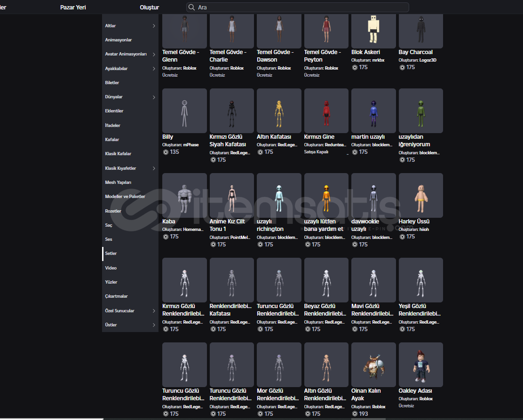Open the Modeller ve Paketler category
The width and height of the screenshot is (523, 420).
125,197
